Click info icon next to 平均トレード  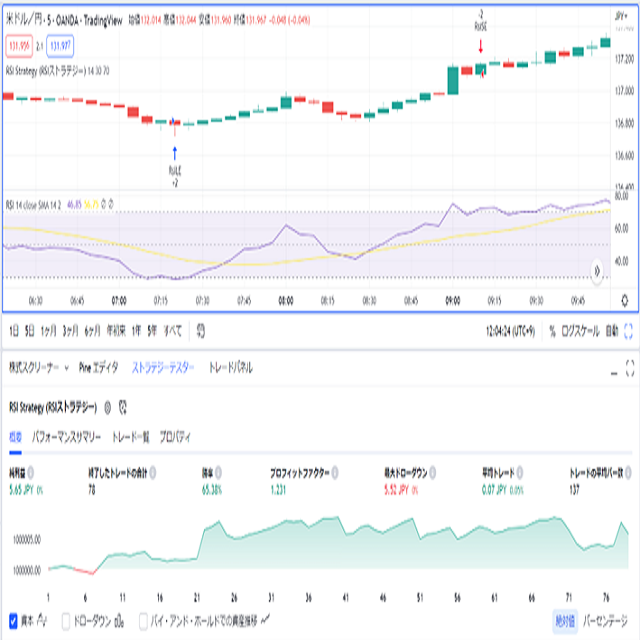pos(520,473)
